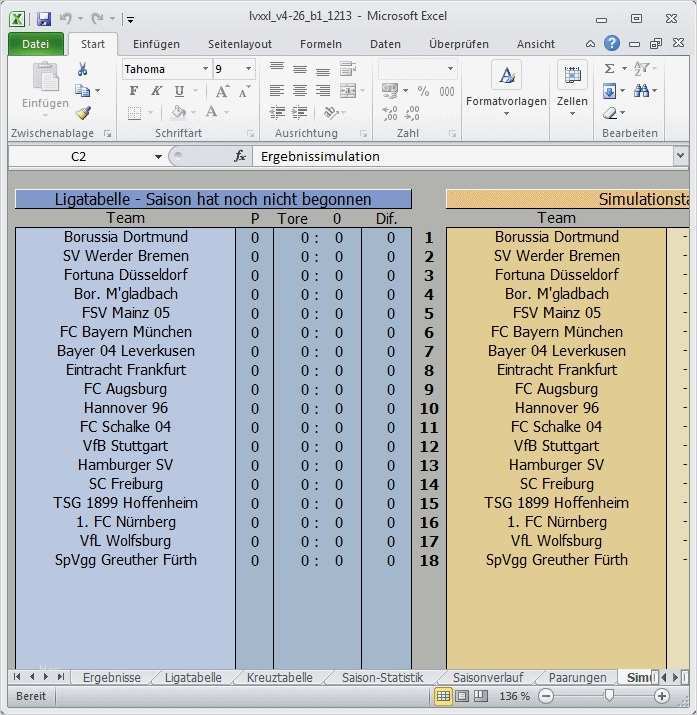The width and height of the screenshot is (697, 715).
Task: Click the cell borders icon
Action: tap(134, 113)
